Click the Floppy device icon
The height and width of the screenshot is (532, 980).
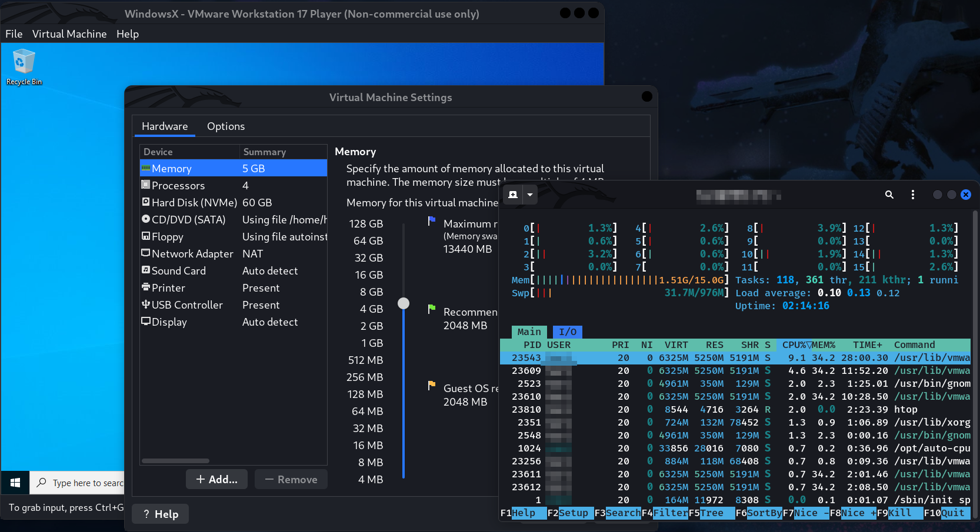[x=146, y=236]
